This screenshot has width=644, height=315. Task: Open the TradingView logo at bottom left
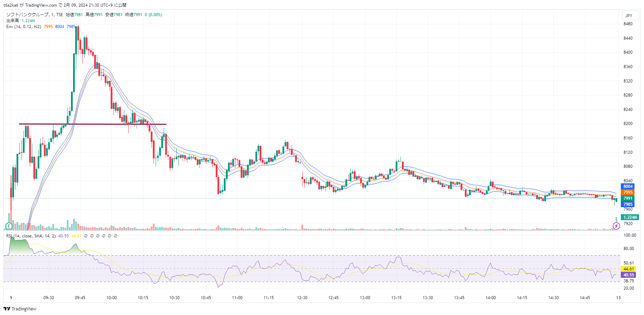click(x=20, y=309)
